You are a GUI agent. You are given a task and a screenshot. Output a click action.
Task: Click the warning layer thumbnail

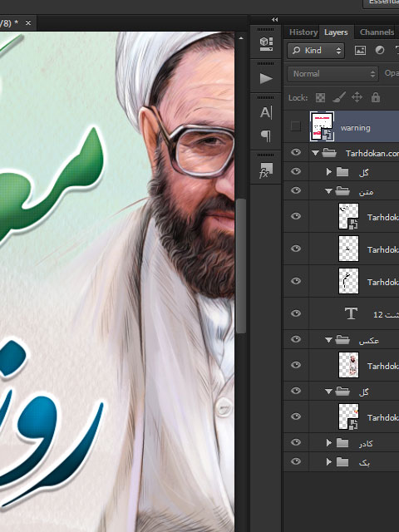click(322, 126)
